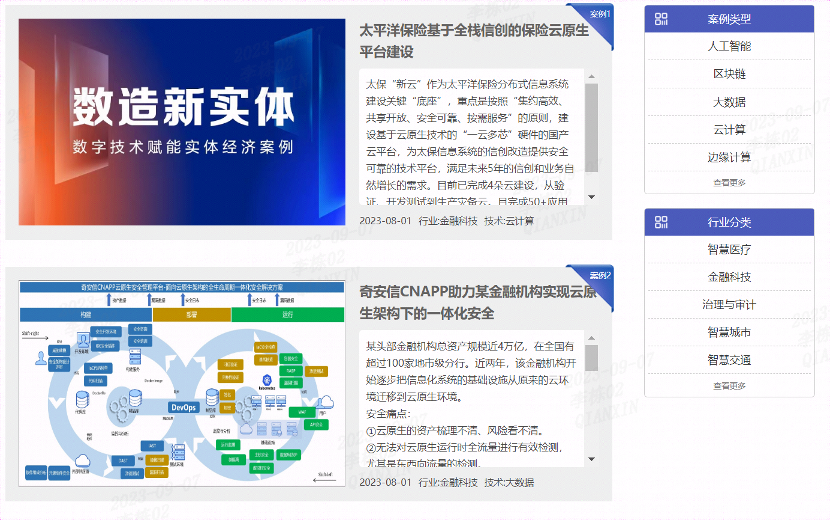Open the 奇安信CNAPP architecture diagram thumbnail

[182, 383]
